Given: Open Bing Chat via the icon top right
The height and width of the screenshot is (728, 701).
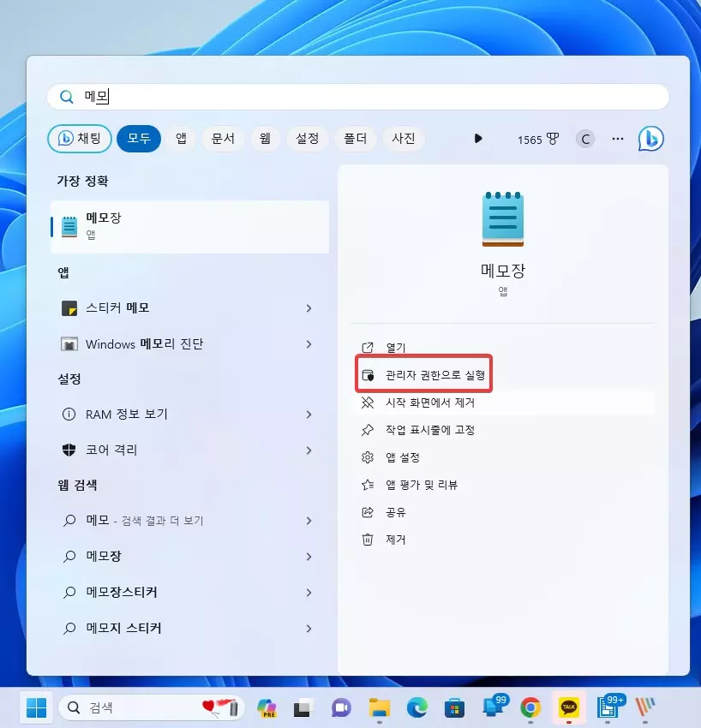Looking at the screenshot, I should 650,139.
